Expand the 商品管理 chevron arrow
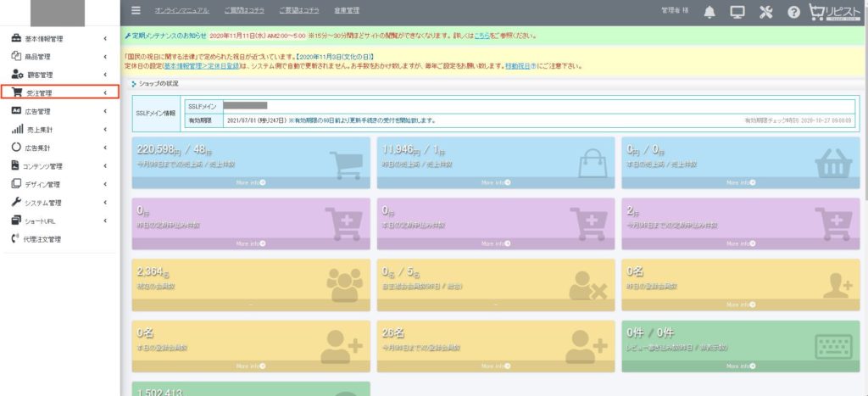 (x=104, y=56)
